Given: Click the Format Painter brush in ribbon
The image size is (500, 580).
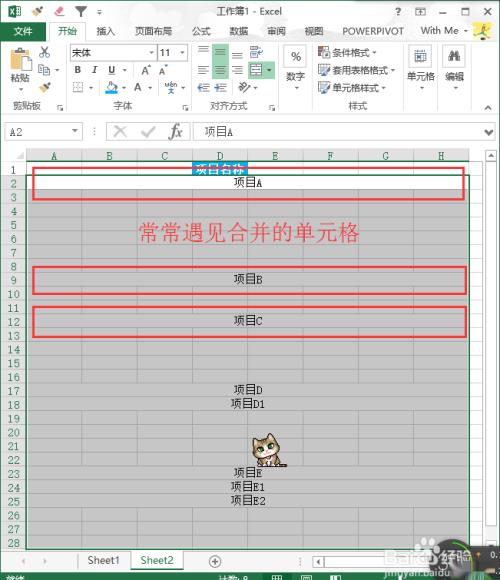Looking at the screenshot, I should tap(45, 87).
